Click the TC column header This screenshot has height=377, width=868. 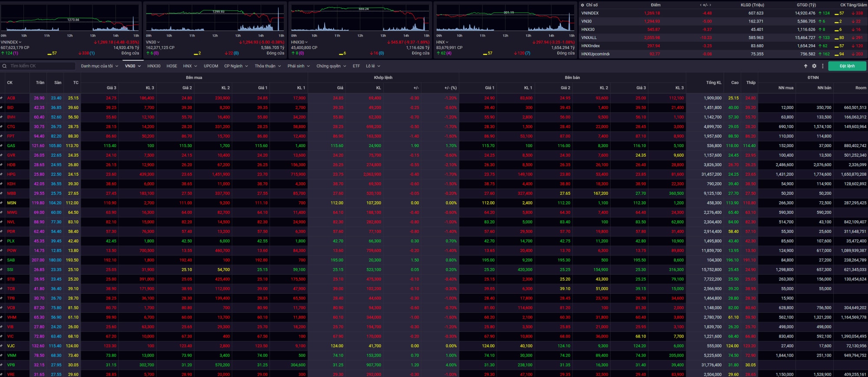coord(76,82)
